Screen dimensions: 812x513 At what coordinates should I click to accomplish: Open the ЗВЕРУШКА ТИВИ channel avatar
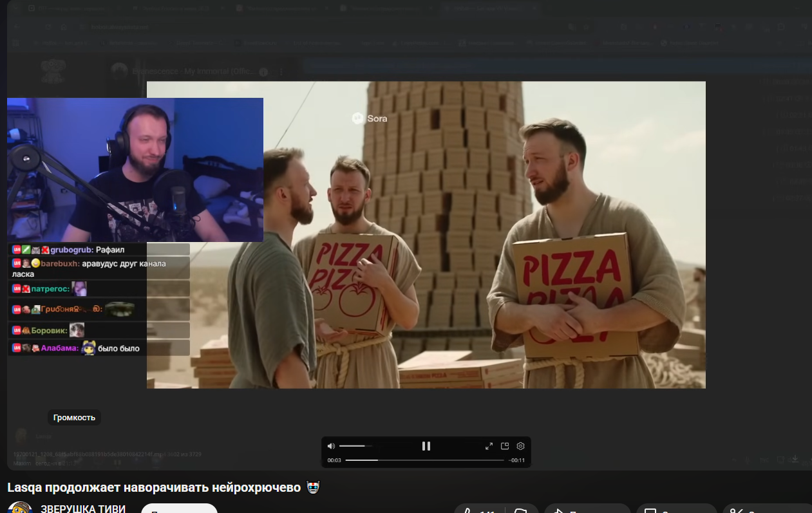(20, 507)
